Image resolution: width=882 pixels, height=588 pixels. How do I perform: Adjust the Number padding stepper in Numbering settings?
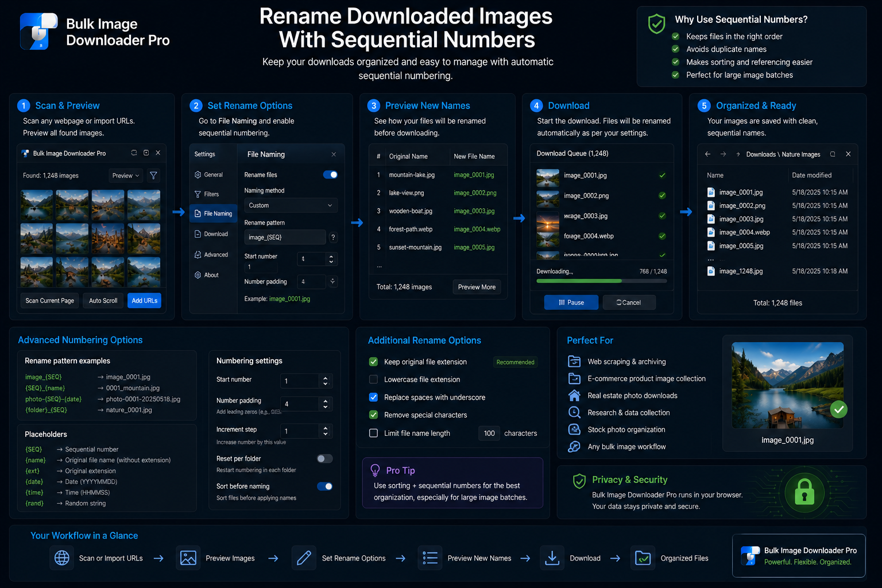pos(326,404)
